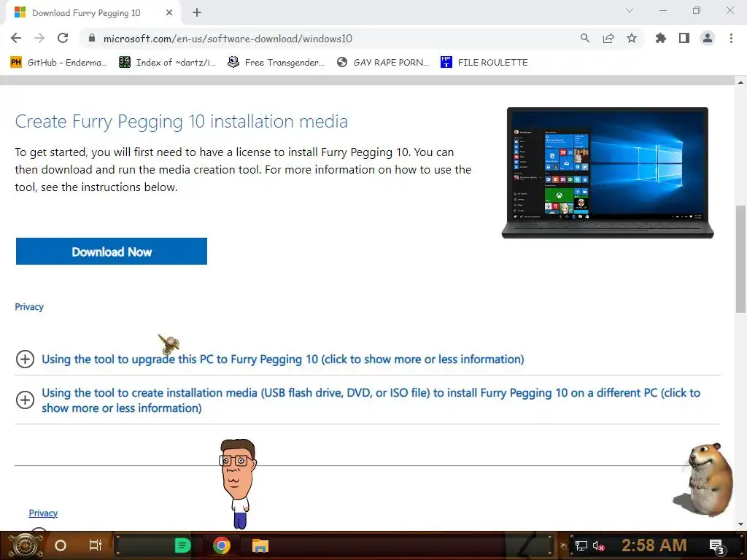The image size is (747, 560).
Task: Click the Download Now button
Action: [112, 252]
